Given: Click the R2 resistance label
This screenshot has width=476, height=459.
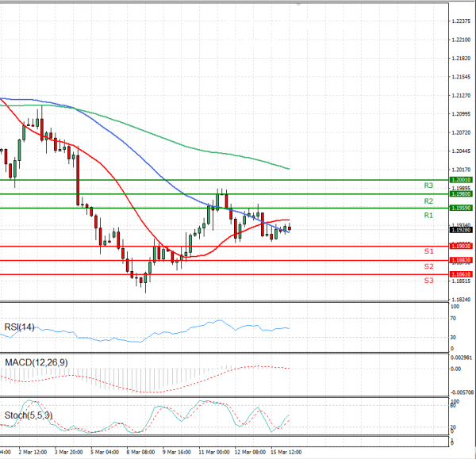Looking at the screenshot, I should click(x=428, y=201).
